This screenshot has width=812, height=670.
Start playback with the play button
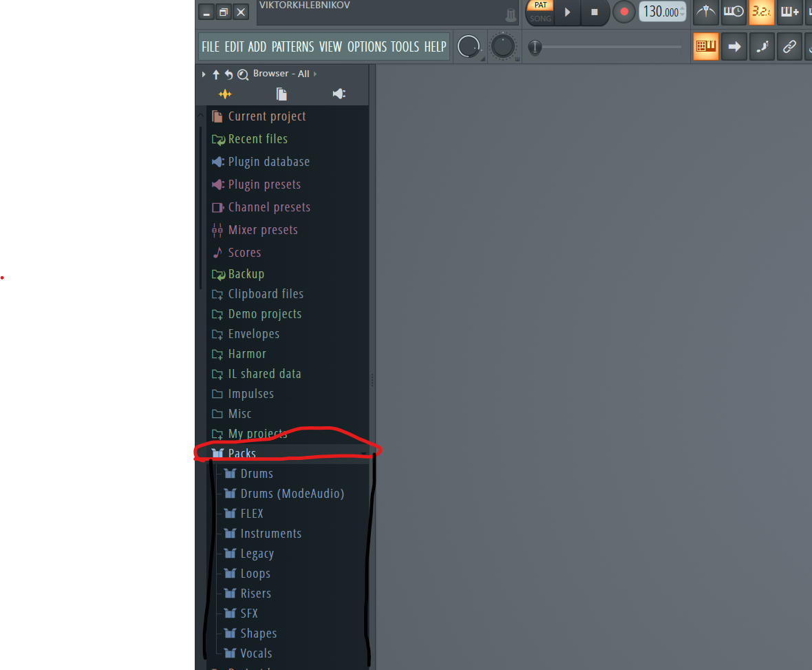(567, 12)
